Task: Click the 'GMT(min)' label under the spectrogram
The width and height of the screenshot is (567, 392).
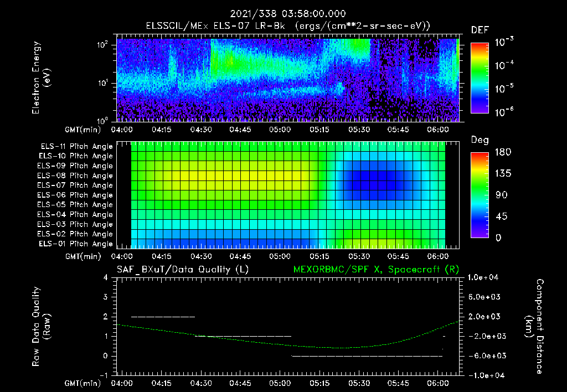Action: [x=83, y=130]
